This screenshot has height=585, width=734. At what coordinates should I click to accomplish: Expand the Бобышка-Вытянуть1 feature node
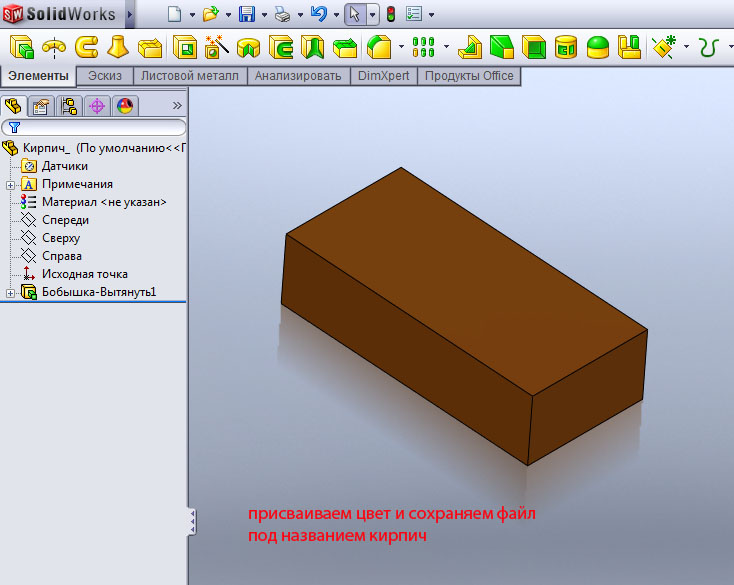click(10, 292)
